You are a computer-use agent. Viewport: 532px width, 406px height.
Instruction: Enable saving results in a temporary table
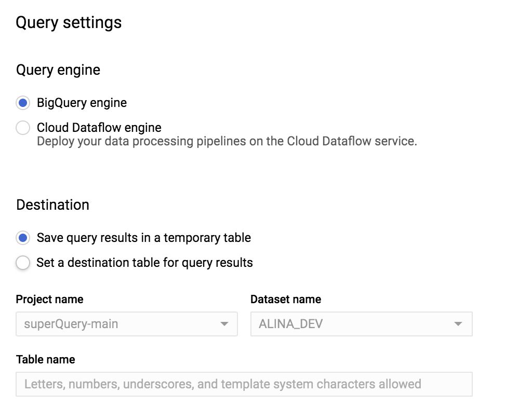23,238
